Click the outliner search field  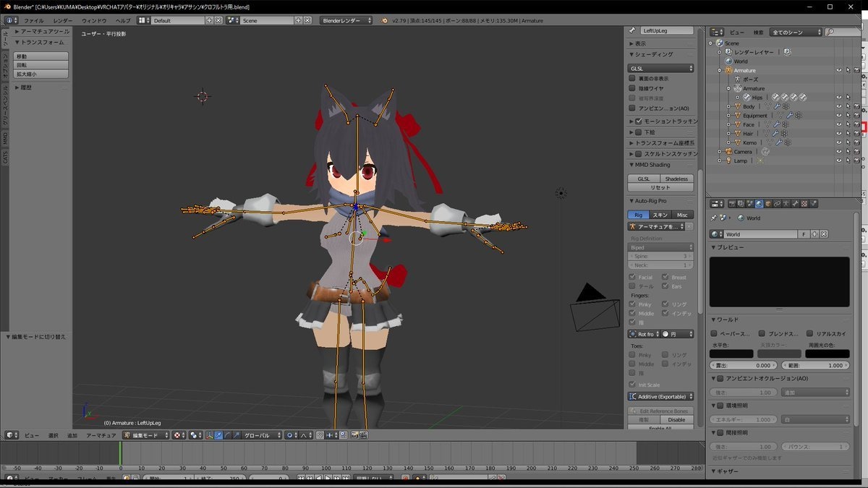843,32
